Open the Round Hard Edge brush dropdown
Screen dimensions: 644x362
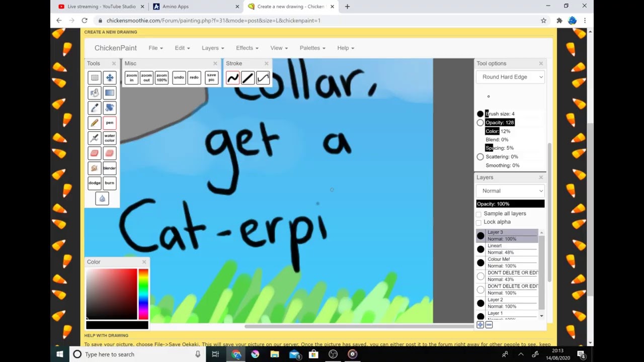(510, 77)
